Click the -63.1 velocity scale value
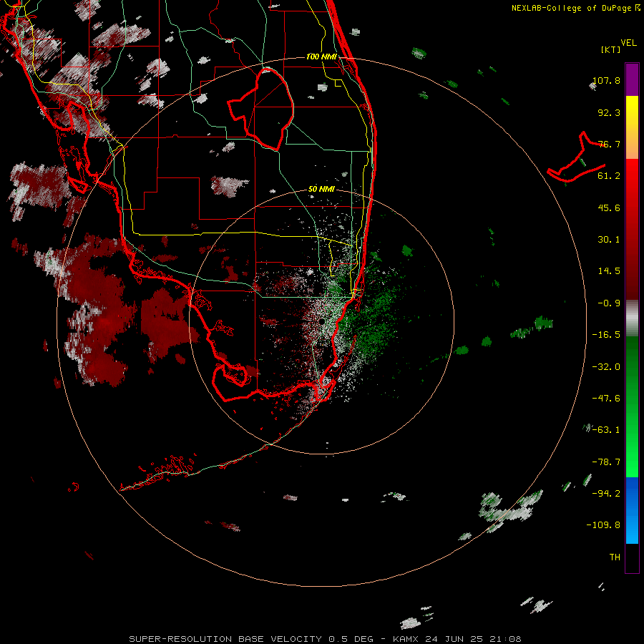 tap(606, 430)
